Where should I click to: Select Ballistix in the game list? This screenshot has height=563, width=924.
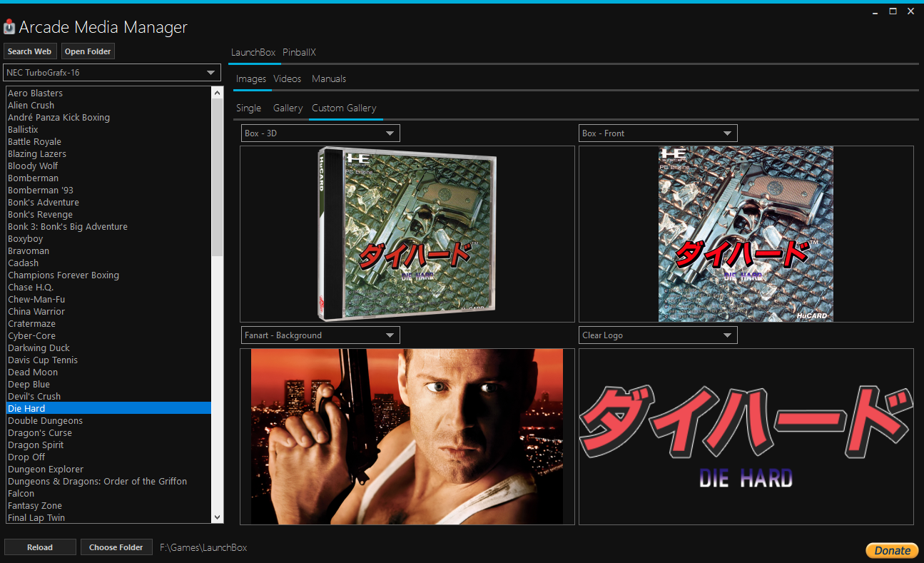108,130
